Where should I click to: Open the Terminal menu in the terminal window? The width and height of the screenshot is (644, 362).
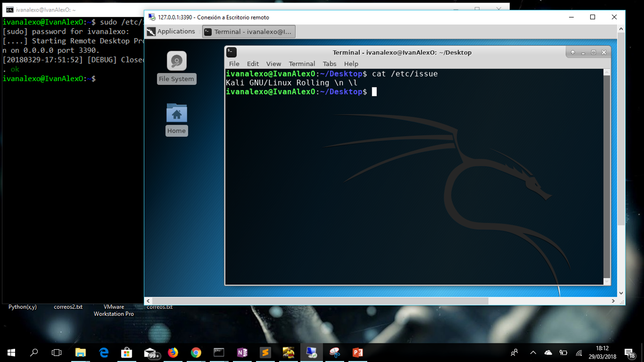point(302,63)
